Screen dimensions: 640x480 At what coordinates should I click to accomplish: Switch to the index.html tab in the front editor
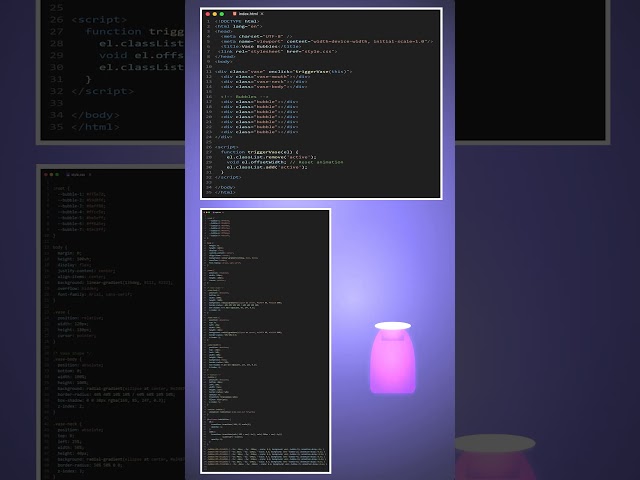248,14
